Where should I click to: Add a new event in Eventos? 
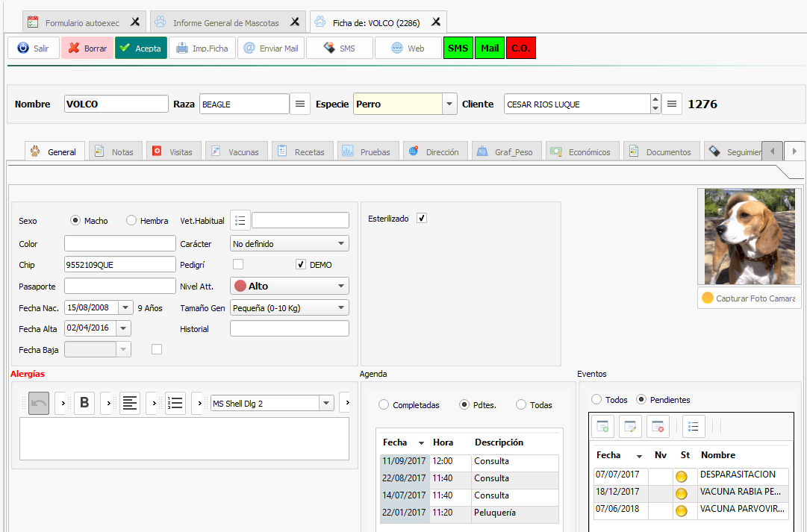602,427
